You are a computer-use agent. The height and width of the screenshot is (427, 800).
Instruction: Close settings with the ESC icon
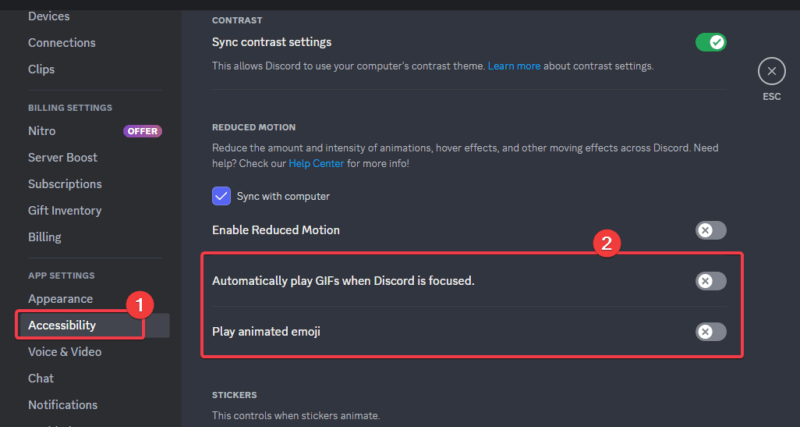pos(771,71)
